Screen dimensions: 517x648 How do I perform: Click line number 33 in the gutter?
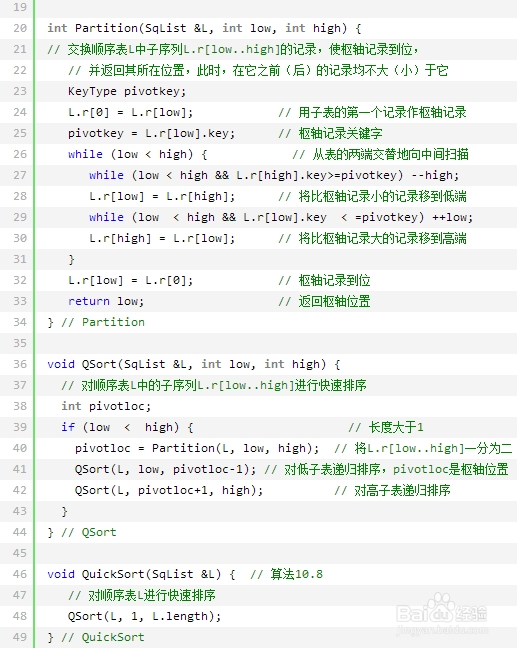coord(20,301)
